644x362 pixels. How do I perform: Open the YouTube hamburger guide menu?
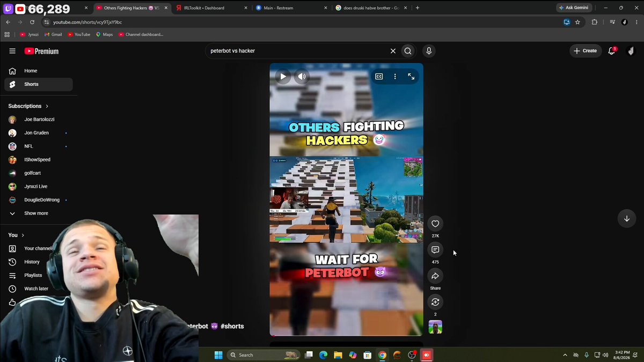pos(12,51)
